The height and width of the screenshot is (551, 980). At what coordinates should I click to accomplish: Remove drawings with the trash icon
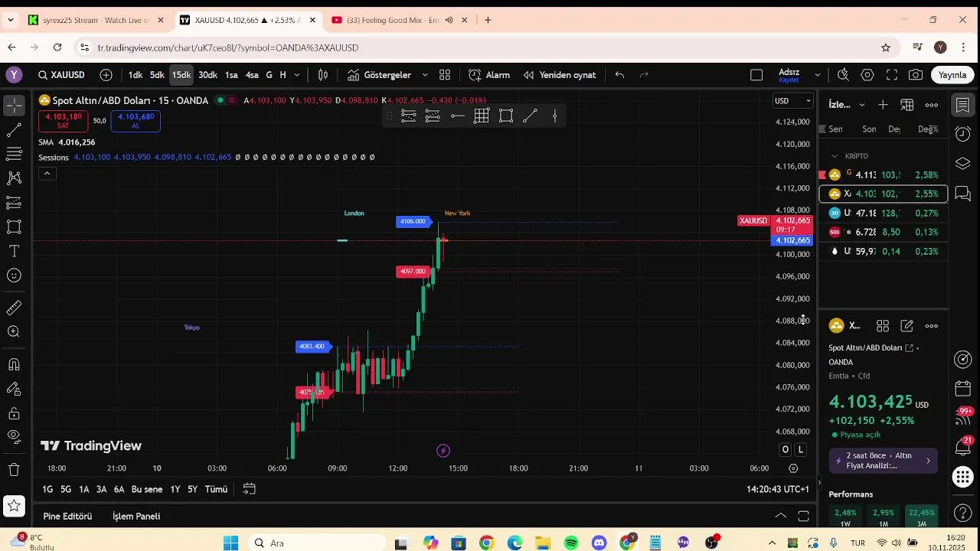[14, 470]
